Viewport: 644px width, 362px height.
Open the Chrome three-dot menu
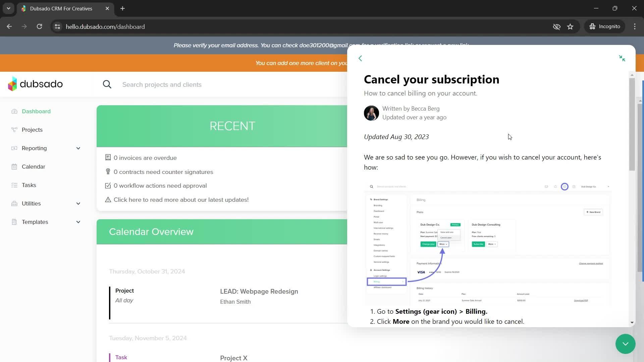635,26
